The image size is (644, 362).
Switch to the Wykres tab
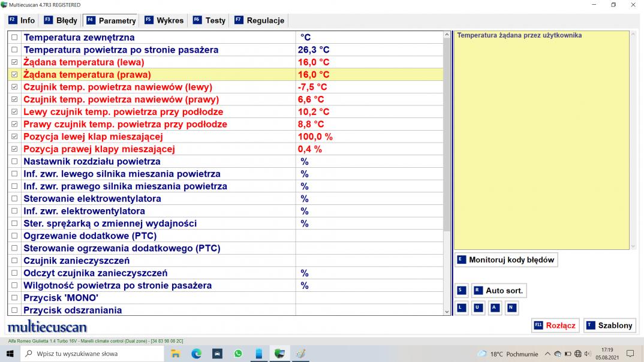point(164,20)
